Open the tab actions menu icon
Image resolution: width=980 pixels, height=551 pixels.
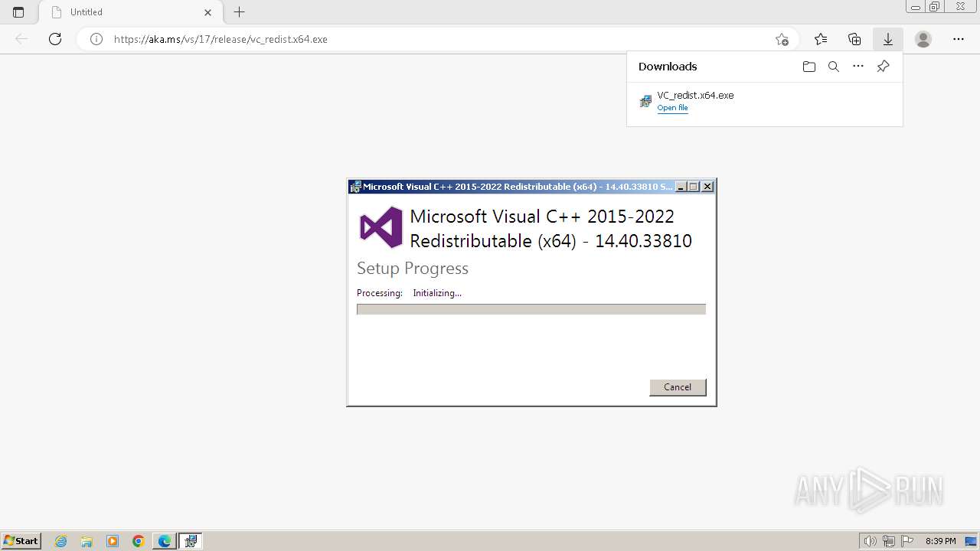(x=18, y=12)
